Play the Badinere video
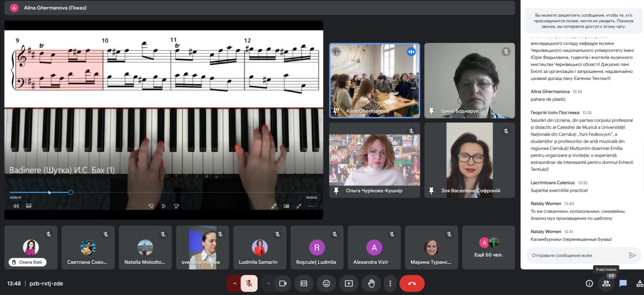This screenshot has width=644, height=295. 164,206
